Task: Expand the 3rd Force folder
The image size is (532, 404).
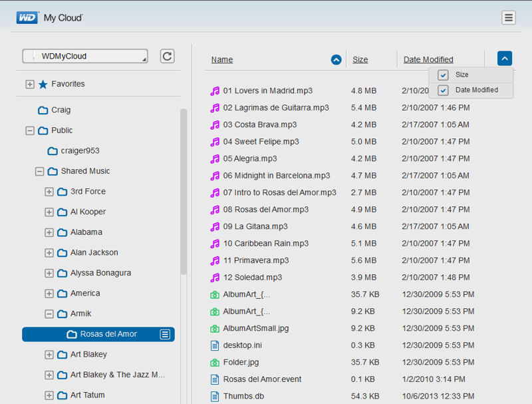Action: 49,192
